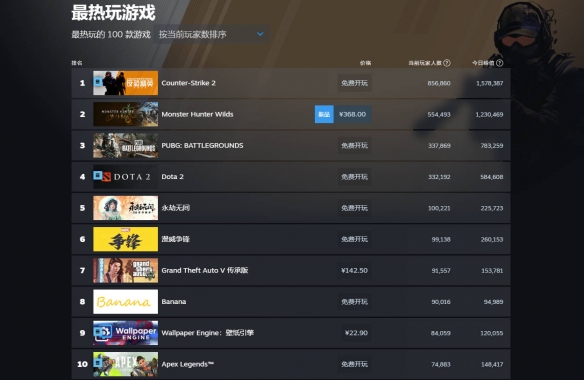The height and width of the screenshot is (380, 584).
Task: Open 永劫无间 game thumbnail
Action: coord(126,208)
